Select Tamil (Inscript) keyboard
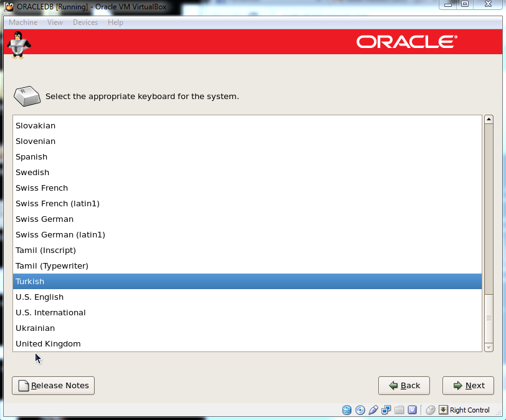Image resolution: width=506 pixels, height=420 pixels. [247, 251]
